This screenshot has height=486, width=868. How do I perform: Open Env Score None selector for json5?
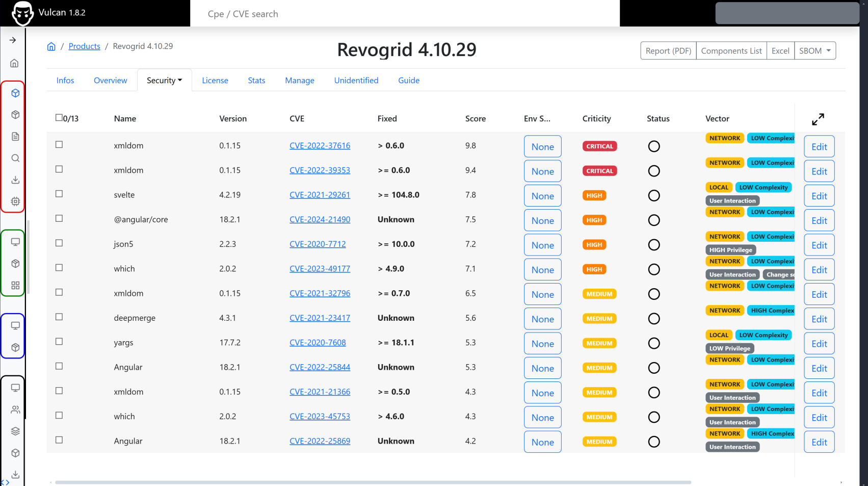tap(542, 245)
